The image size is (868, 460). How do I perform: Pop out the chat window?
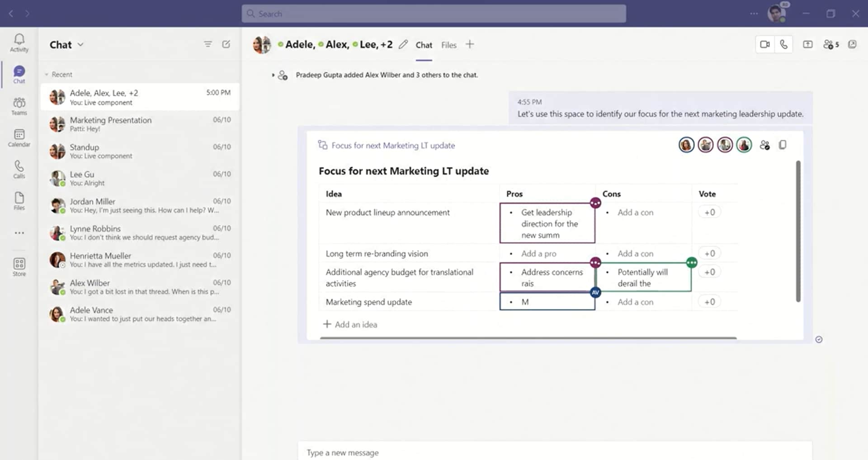click(852, 44)
